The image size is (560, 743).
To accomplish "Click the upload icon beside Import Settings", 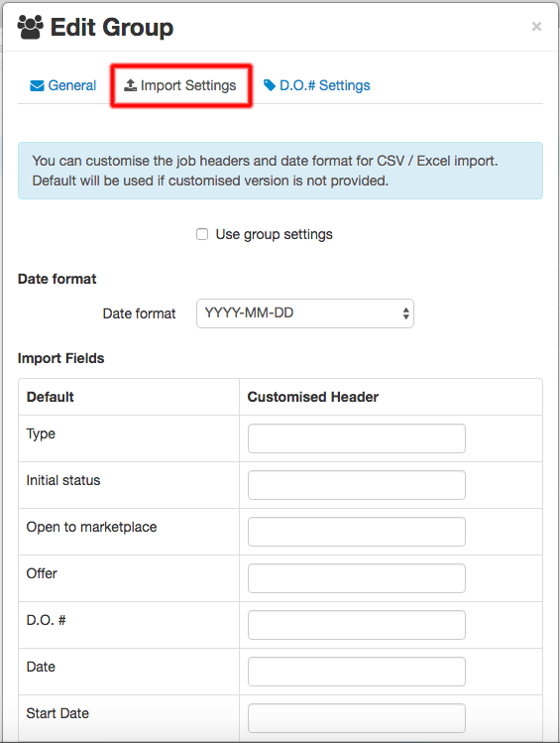I will pyautogui.click(x=130, y=85).
